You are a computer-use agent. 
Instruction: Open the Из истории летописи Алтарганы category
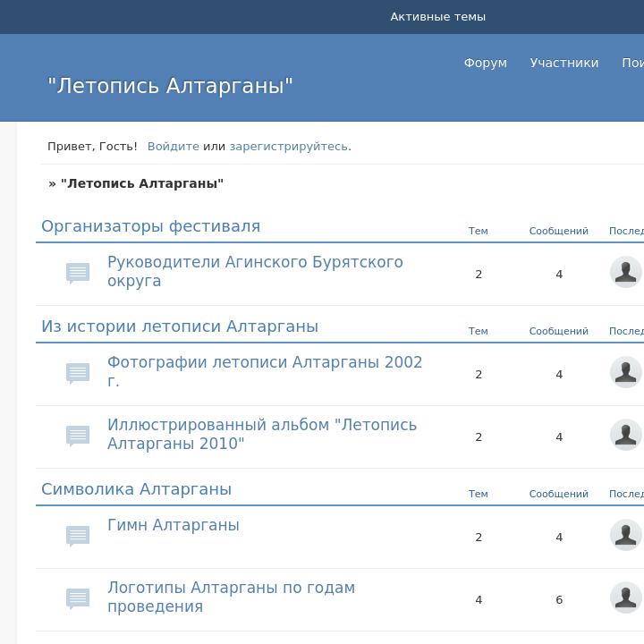(x=180, y=326)
